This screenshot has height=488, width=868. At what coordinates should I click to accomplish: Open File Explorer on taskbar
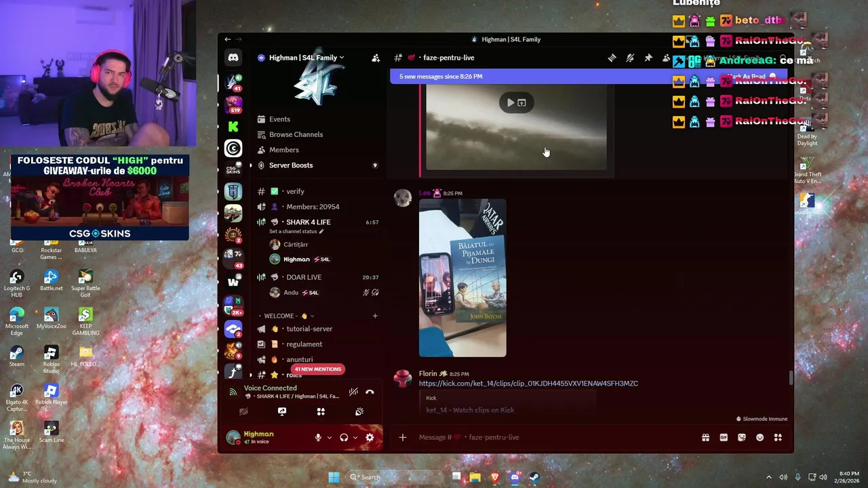tap(475, 477)
